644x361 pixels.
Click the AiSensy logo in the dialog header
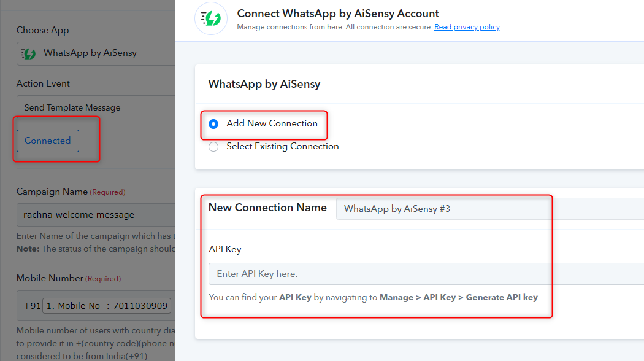(x=211, y=18)
